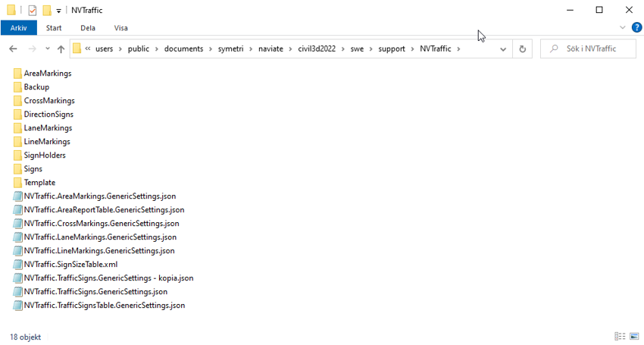The height and width of the screenshot is (345, 644).
Task: Click the New folder quick access icon
Action: (x=47, y=11)
